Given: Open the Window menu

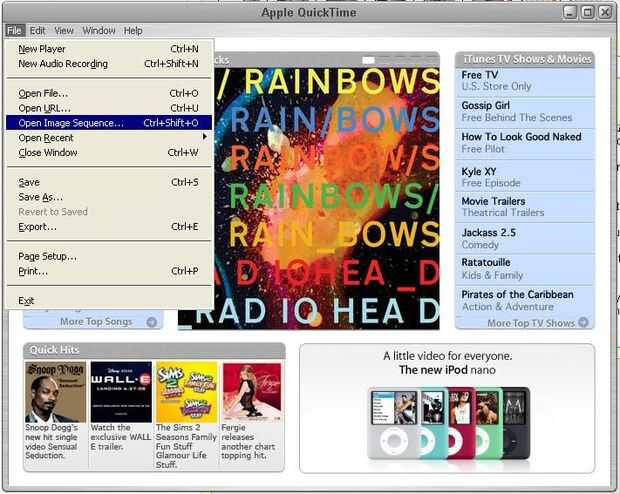Looking at the screenshot, I should click(98, 30).
